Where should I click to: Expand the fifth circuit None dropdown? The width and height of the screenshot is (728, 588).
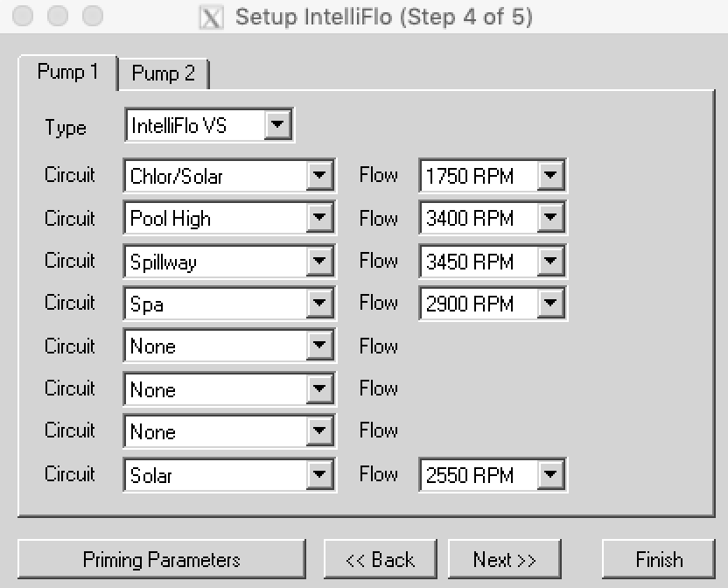(x=319, y=346)
